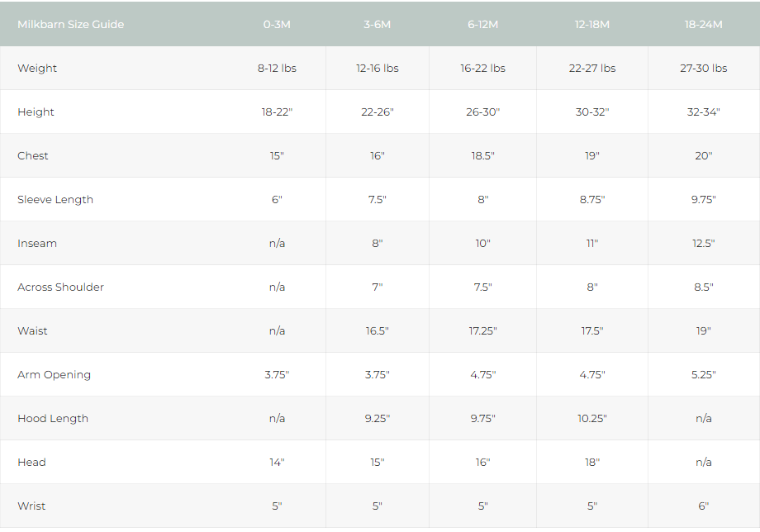Select the 3-6M column header
Screen dimensions: 760x532
tap(378, 24)
